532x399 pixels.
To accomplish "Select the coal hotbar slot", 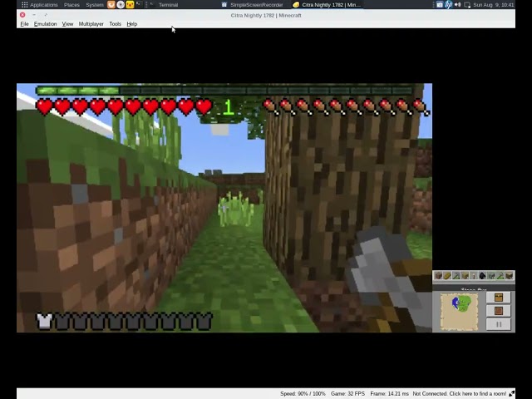I will click(x=482, y=275).
